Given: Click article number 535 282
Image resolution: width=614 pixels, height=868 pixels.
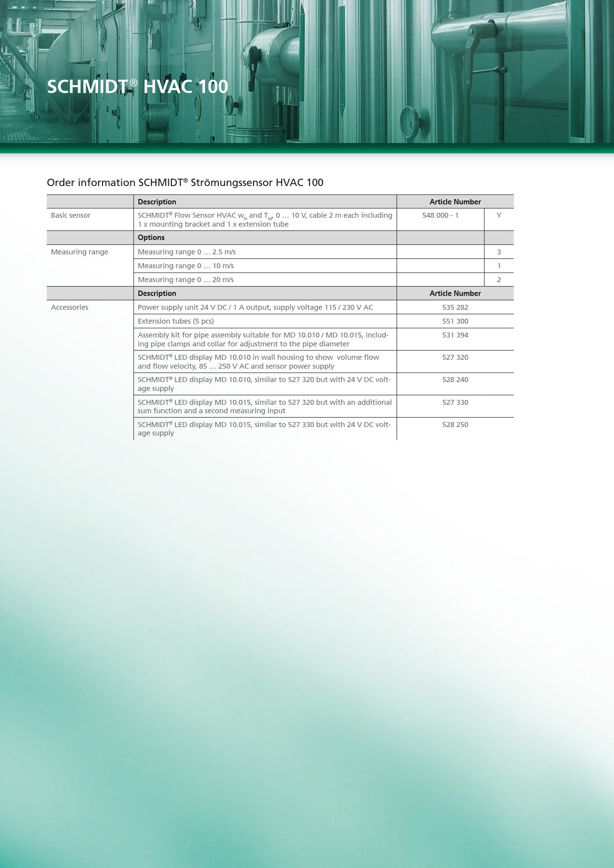Looking at the screenshot, I should click(455, 307).
